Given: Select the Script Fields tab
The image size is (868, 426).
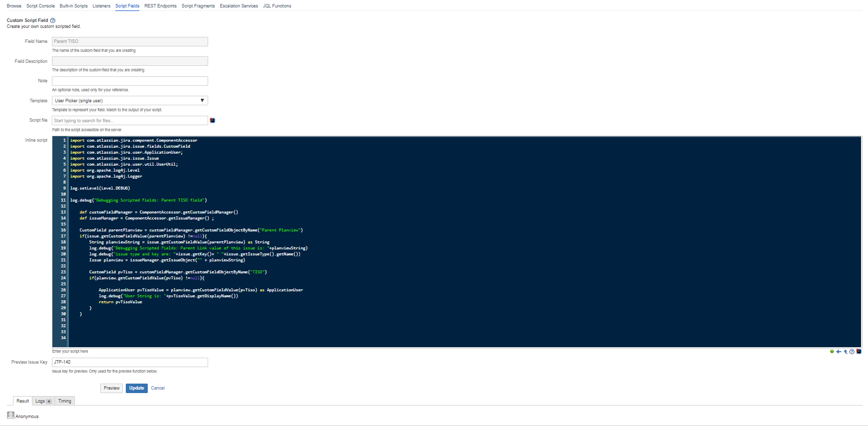Looking at the screenshot, I should [127, 6].
